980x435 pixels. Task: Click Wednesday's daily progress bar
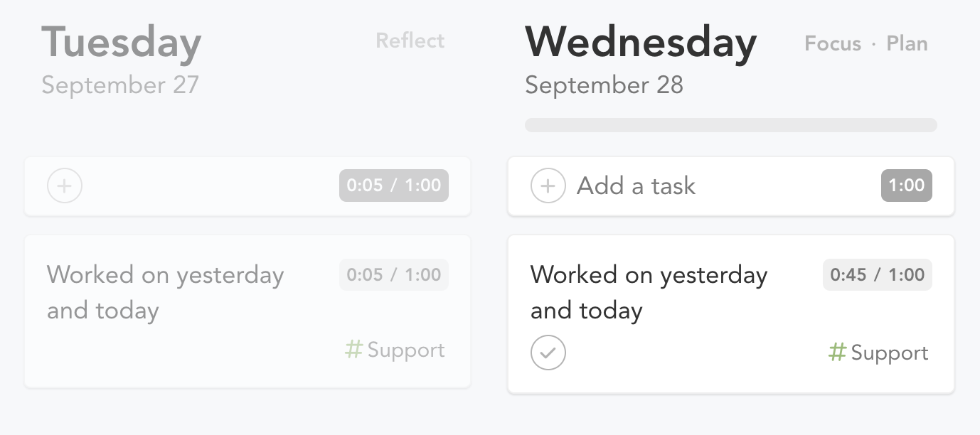pos(730,125)
